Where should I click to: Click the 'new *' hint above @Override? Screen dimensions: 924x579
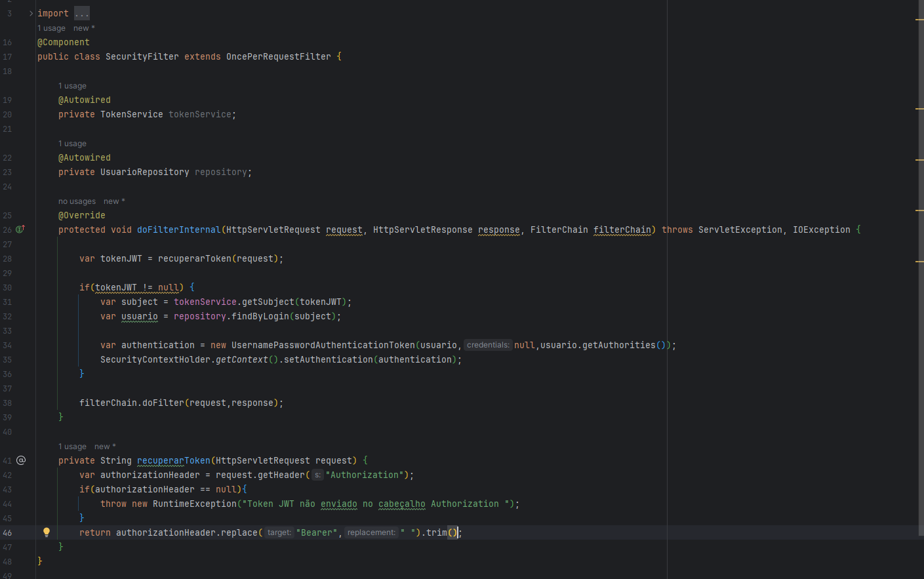point(114,201)
